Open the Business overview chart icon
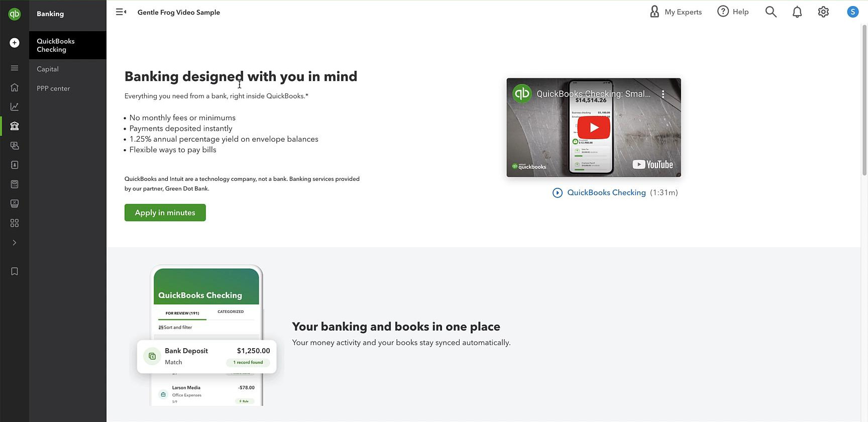 coord(15,107)
